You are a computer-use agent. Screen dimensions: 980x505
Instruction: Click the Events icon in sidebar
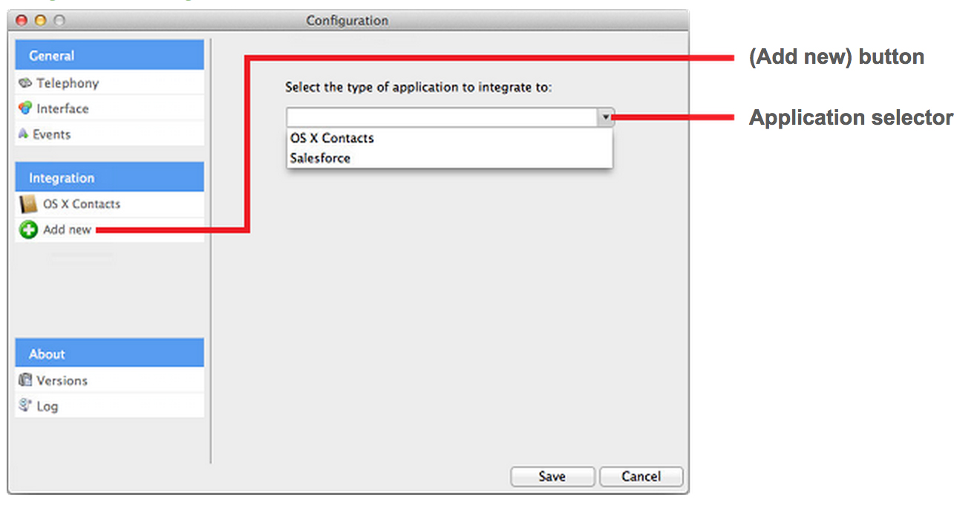pyautogui.click(x=24, y=134)
